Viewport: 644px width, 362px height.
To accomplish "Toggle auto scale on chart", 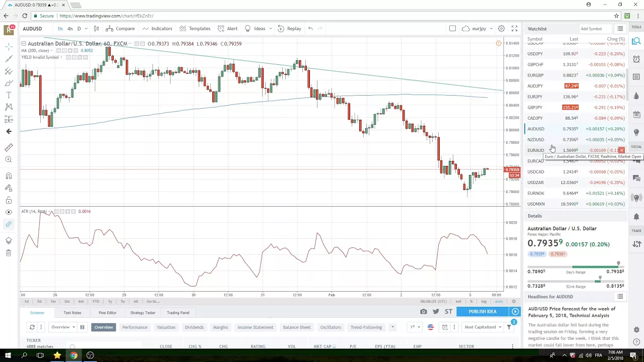I will click(499, 301).
